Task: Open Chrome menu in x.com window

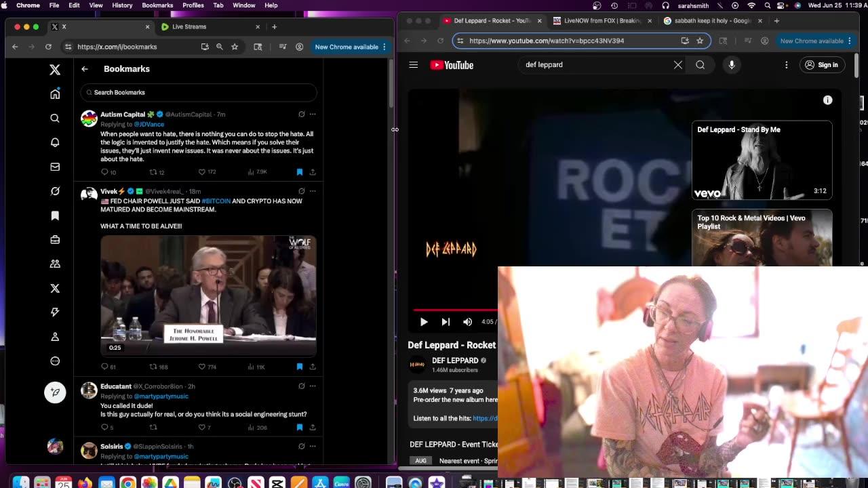Action: tap(384, 47)
